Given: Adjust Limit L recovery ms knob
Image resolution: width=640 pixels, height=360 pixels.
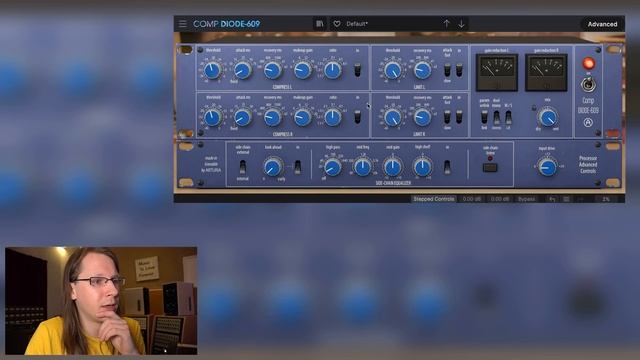Looking at the screenshot, I should coord(422,70).
